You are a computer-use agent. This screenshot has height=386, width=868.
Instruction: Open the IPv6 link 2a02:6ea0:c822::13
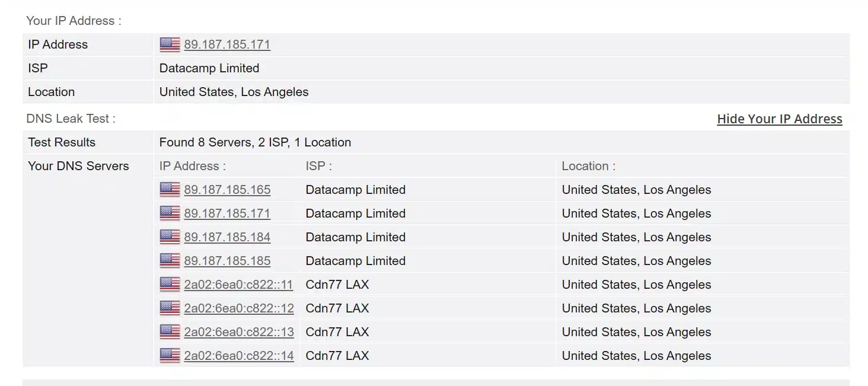coord(239,332)
